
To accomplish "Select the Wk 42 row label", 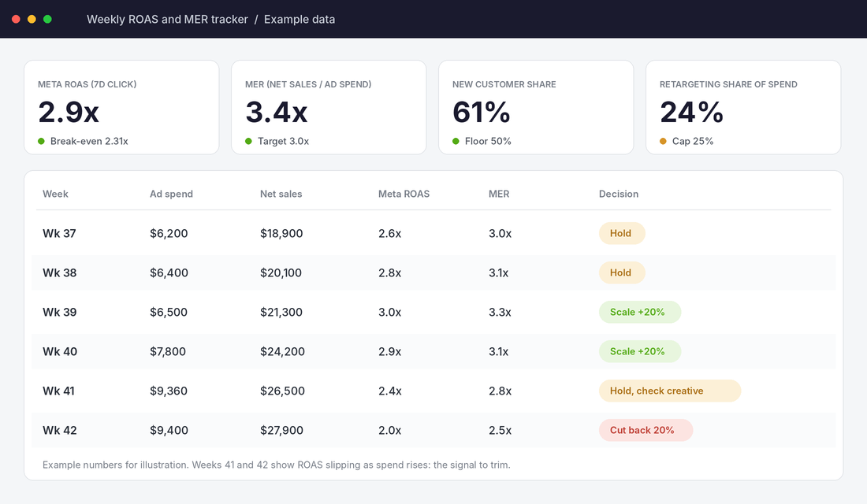I will tap(60, 431).
